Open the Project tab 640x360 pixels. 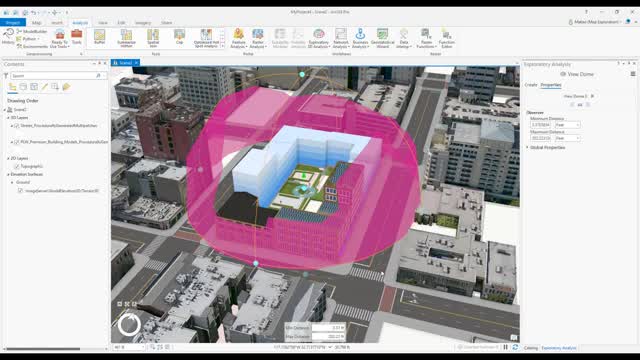(13, 22)
